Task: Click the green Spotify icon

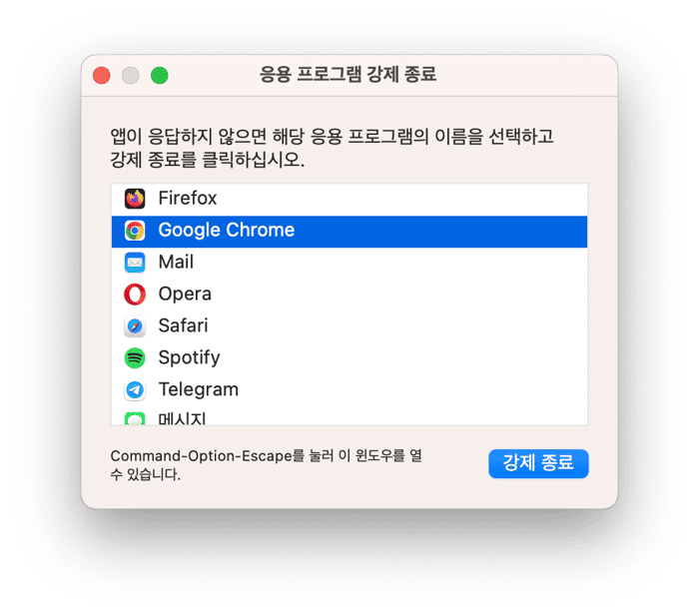Action: coord(135,358)
